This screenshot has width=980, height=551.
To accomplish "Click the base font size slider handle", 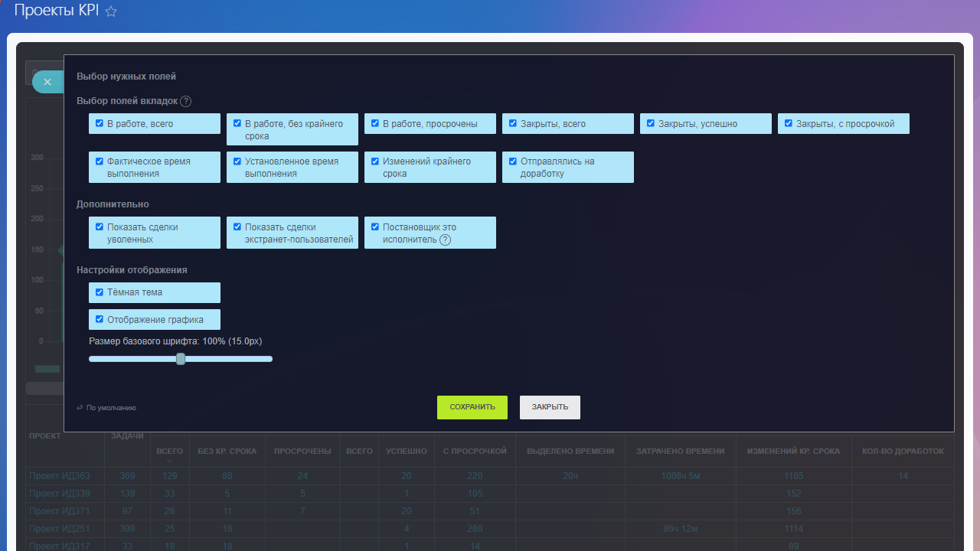I will [x=181, y=359].
